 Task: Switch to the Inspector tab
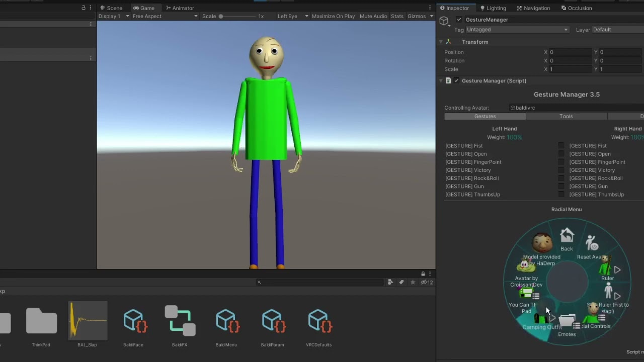(455, 8)
